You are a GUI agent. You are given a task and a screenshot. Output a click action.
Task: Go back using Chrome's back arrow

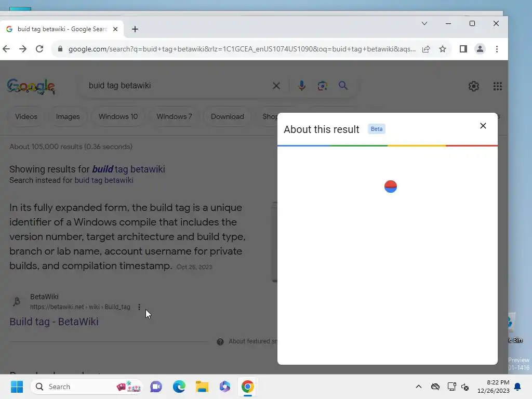(6, 49)
